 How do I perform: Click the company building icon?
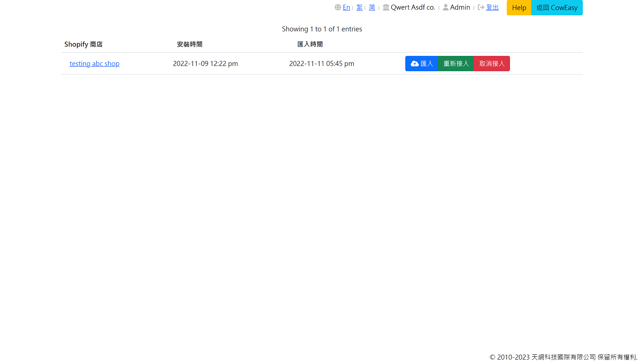[x=386, y=7]
